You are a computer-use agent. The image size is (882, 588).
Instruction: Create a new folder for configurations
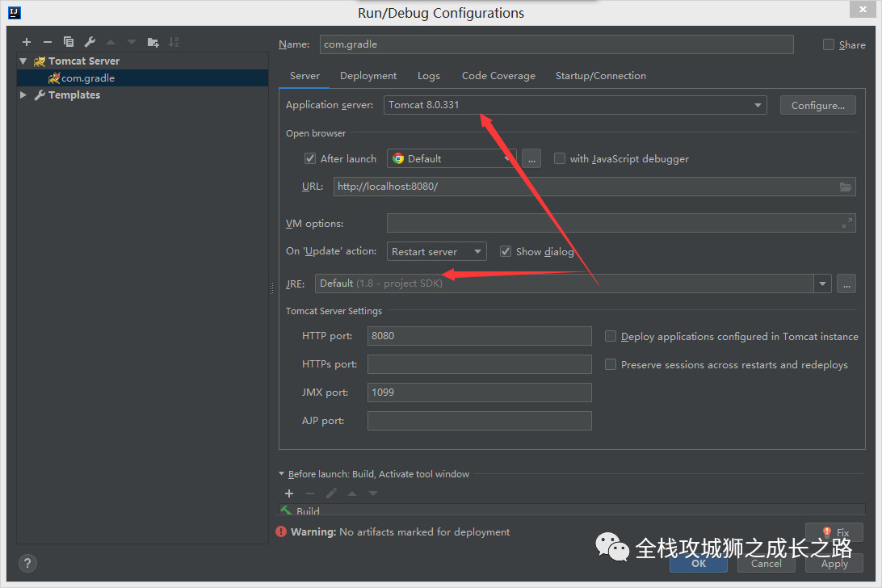tap(153, 42)
